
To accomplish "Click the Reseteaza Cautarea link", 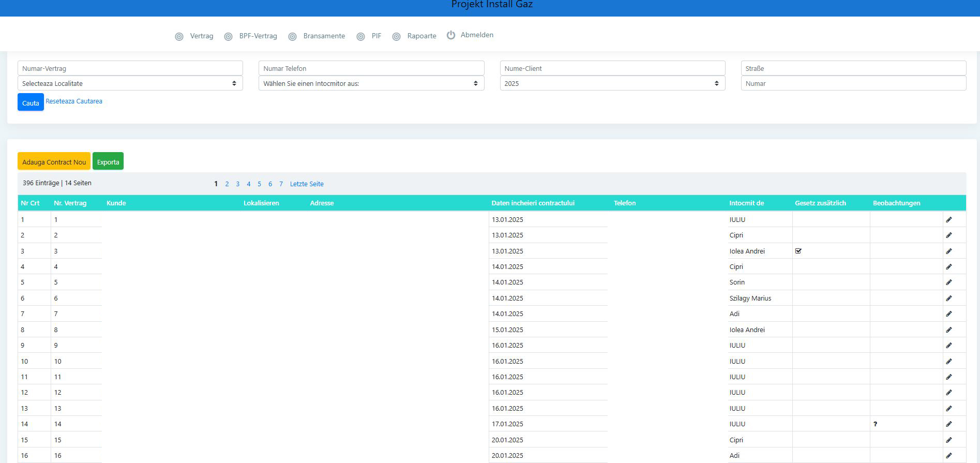I will (x=74, y=101).
